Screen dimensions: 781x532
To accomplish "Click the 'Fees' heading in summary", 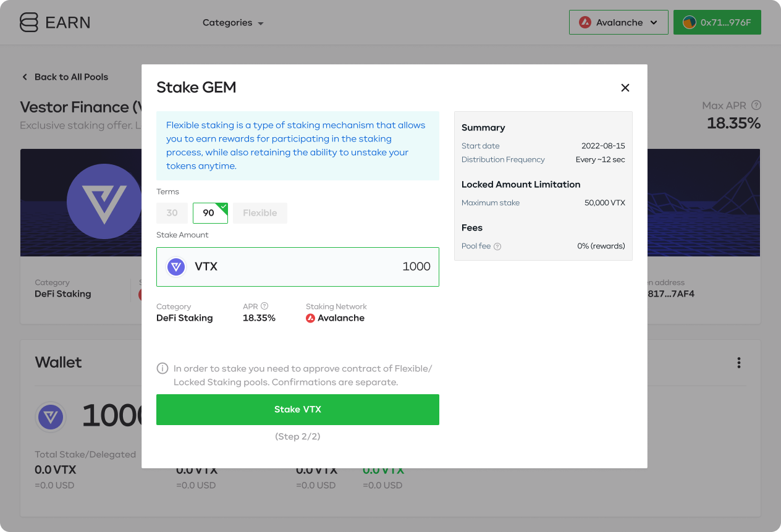I will [472, 228].
